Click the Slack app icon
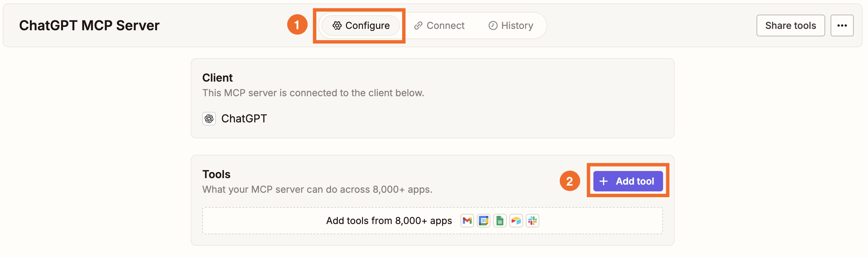The width and height of the screenshot is (868, 257). pos(533,221)
